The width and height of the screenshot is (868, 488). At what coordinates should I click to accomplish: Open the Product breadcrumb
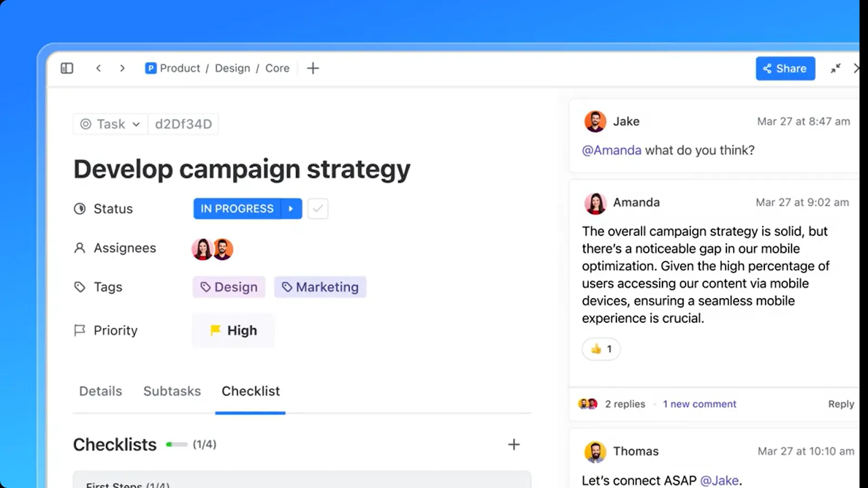point(180,68)
